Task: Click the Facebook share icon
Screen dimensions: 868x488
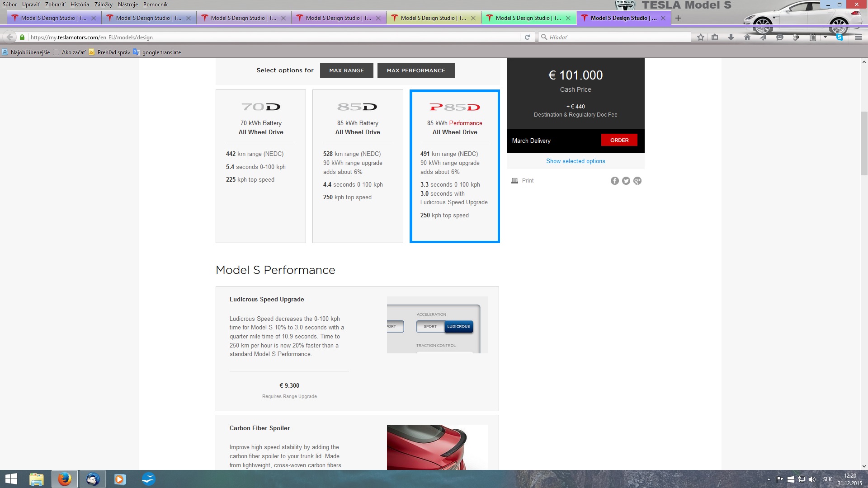Action: (x=615, y=181)
